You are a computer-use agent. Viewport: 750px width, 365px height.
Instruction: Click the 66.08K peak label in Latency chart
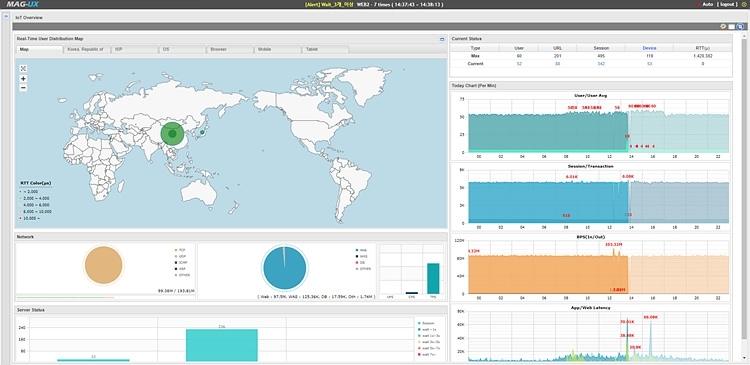[x=651, y=317]
